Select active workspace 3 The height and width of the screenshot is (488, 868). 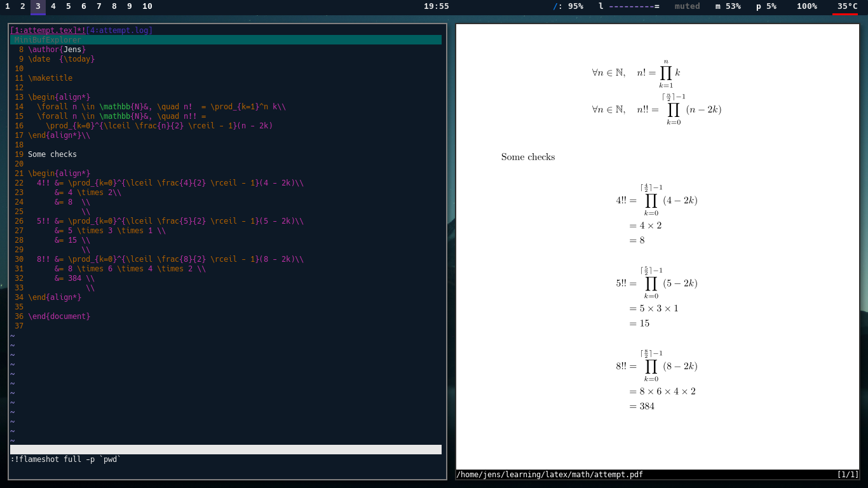38,6
